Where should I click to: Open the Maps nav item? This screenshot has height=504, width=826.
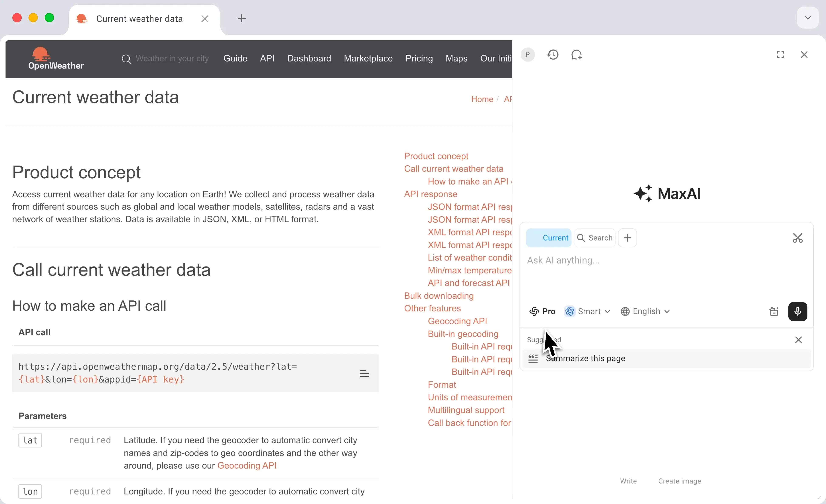point(456,59)
